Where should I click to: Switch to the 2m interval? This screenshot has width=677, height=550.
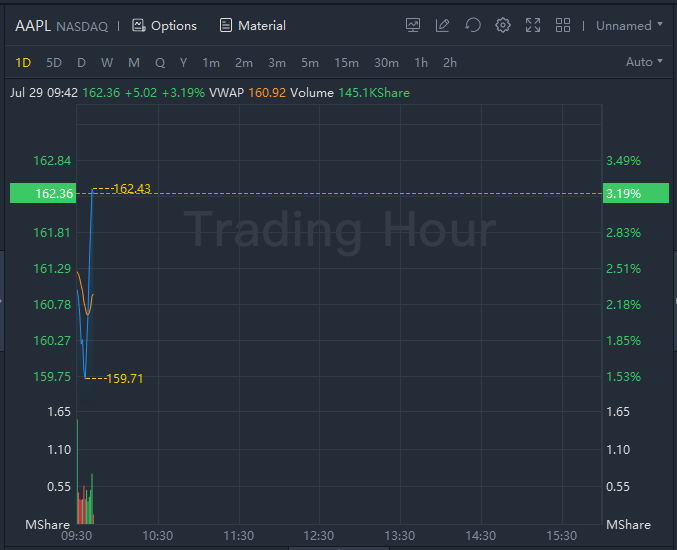(x=244, y=63)
